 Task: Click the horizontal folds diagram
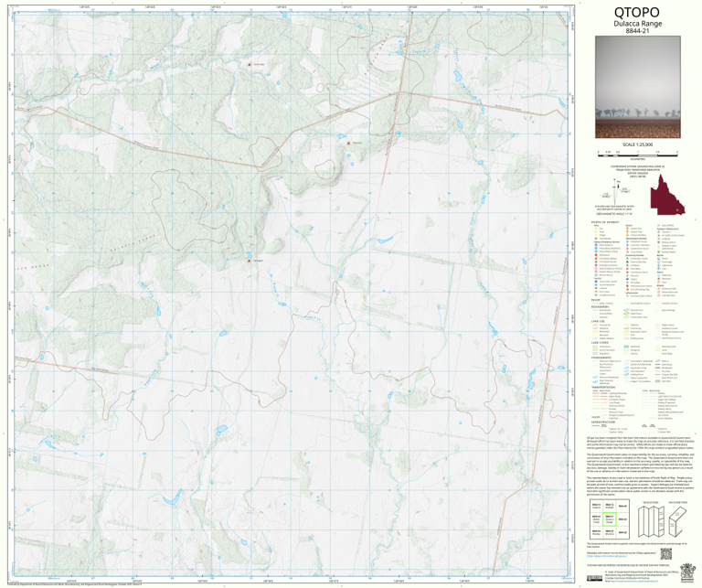click(x=678, y=522)
